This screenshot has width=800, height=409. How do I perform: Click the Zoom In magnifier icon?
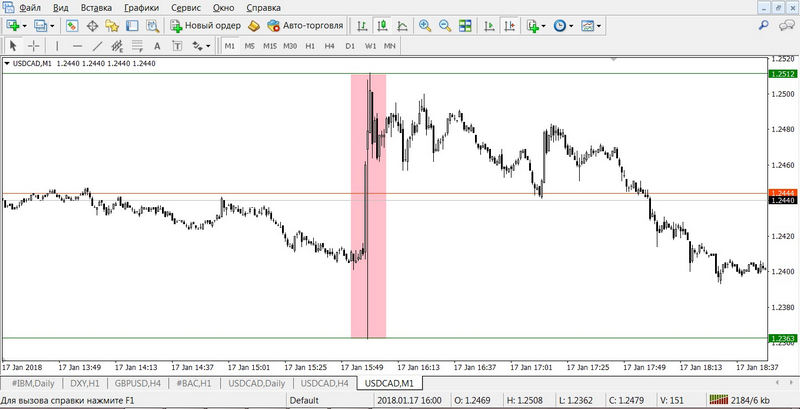coord(425,25)
